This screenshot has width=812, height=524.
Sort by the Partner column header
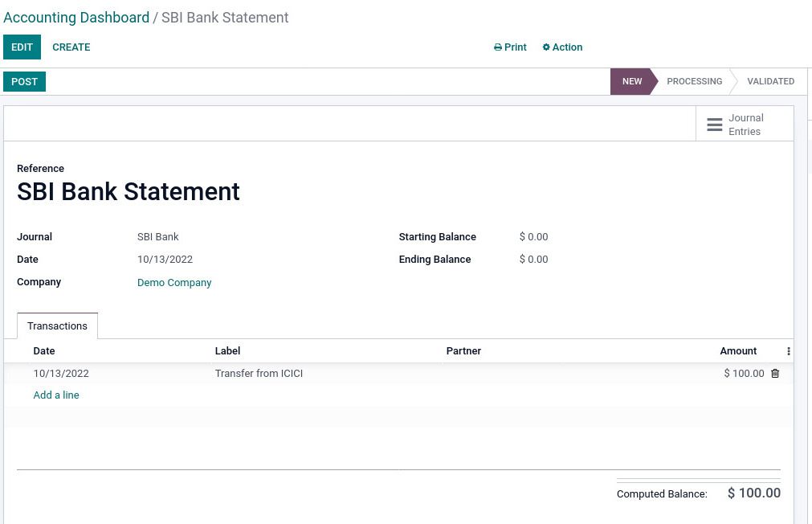click(463, 351)
